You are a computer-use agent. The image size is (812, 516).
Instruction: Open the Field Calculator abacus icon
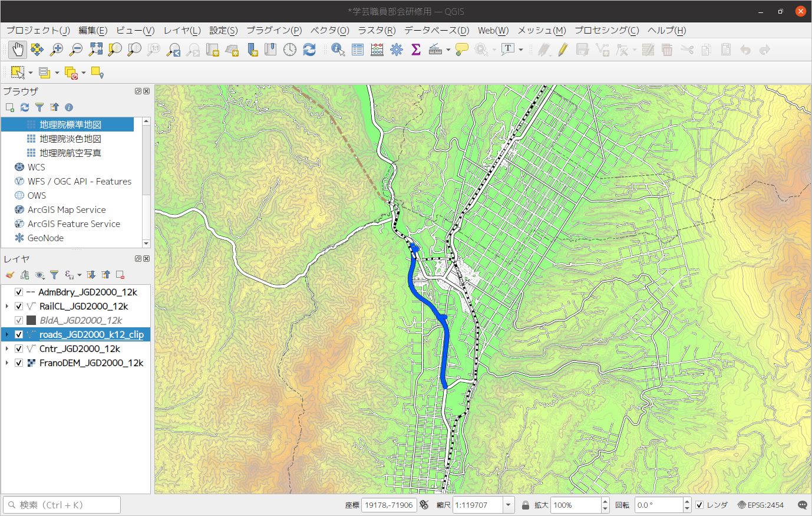pos(377,50)
